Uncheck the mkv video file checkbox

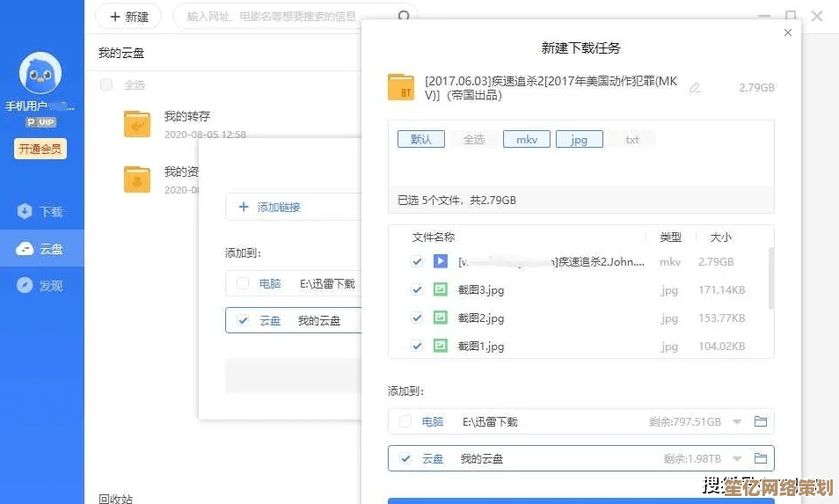click(417, 261)
